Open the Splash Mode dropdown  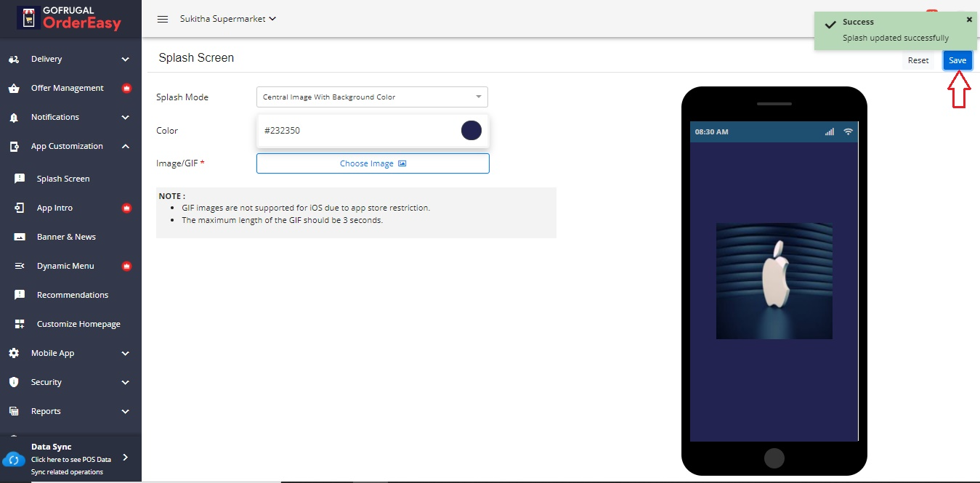point(372,97)
